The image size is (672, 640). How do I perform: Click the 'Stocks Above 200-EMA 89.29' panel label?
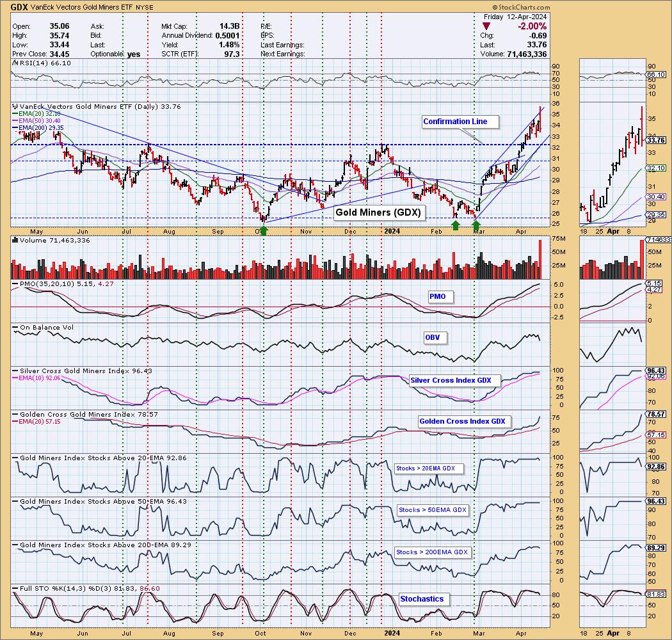(x=101, y=545)
